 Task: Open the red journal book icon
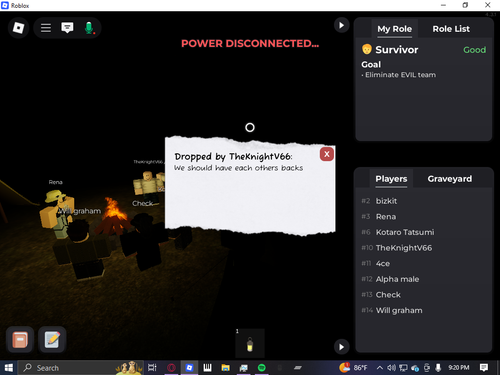(20, 340)
